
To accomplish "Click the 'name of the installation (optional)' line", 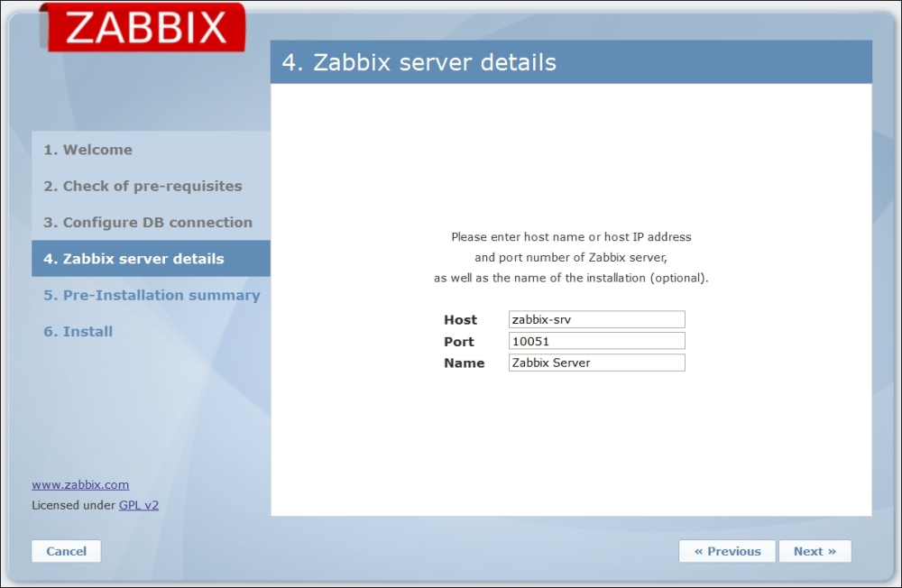I will click(571, 279).
